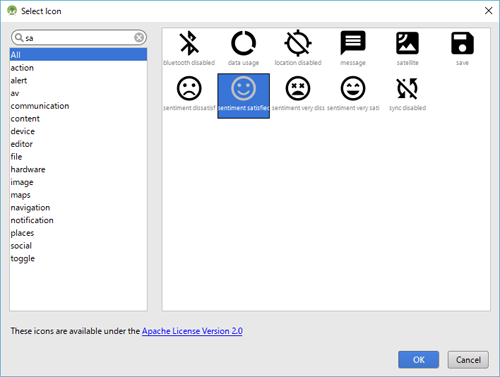Screen dimensions: 500x377
Task: Select the navigation category
Action: [78, 207]
